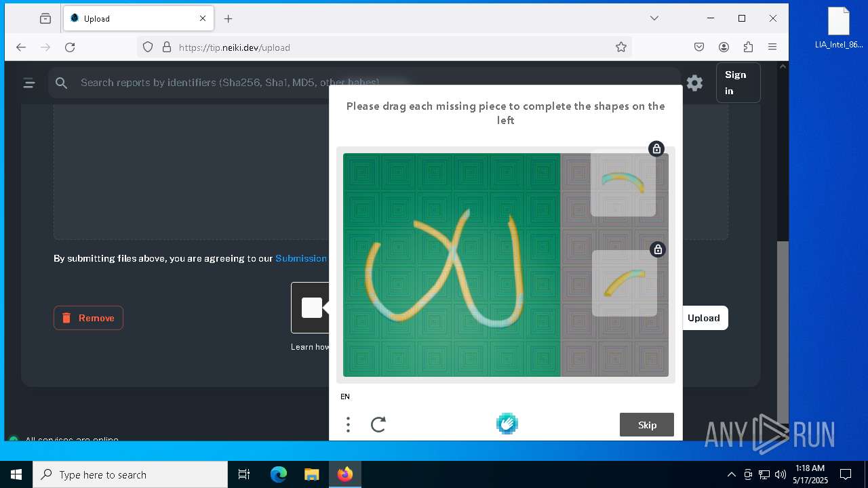
Task: Click the Firefox taskbar icon
Action: [x=345, y=474]
